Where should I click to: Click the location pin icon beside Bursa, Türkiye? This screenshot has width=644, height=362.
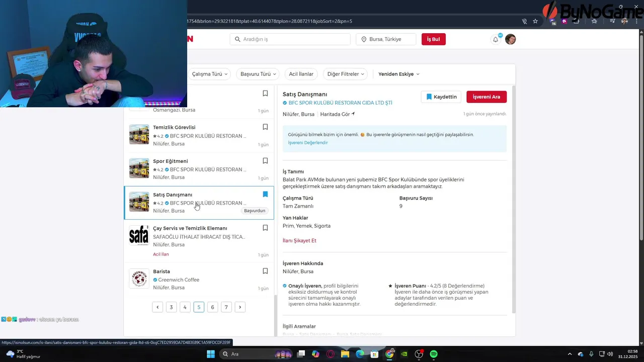(364, 39)
